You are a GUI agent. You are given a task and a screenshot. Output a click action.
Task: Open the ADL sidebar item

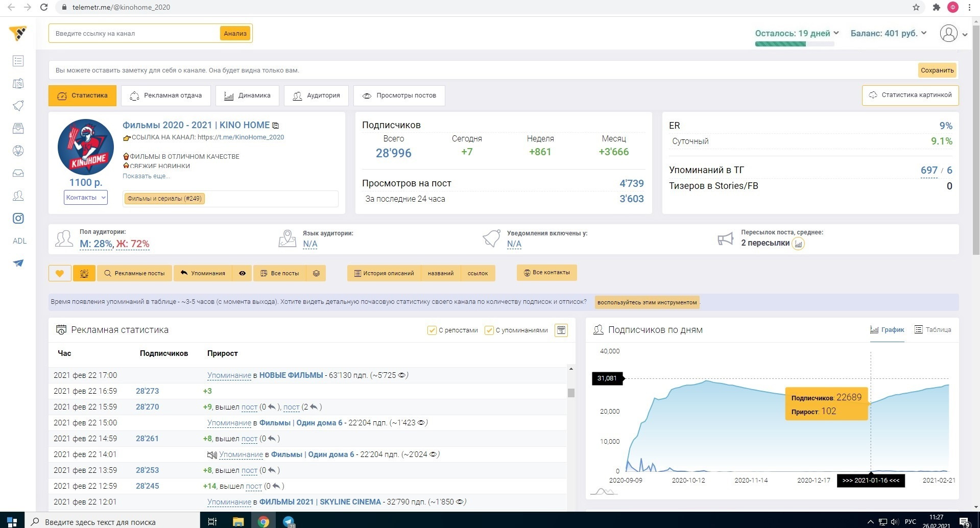(19, 241)
